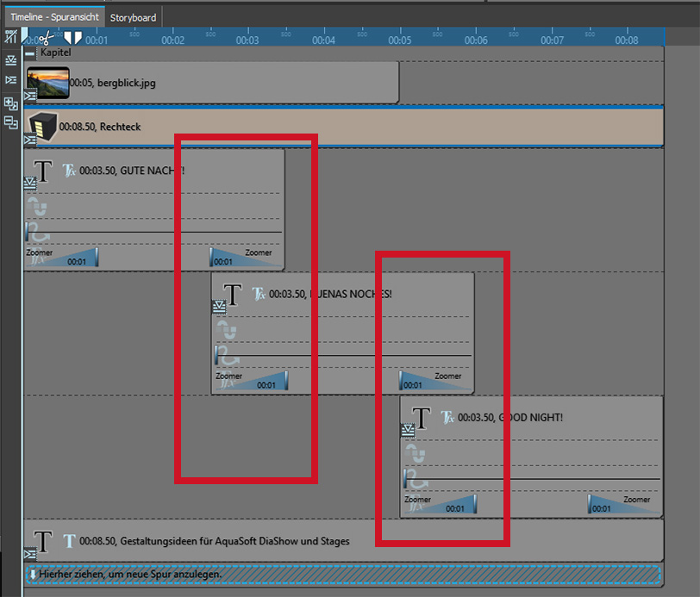The image size is (700, 597).
Task: Collapse the BUENAS NOCHES object tracks
Action: pos(219,307)
